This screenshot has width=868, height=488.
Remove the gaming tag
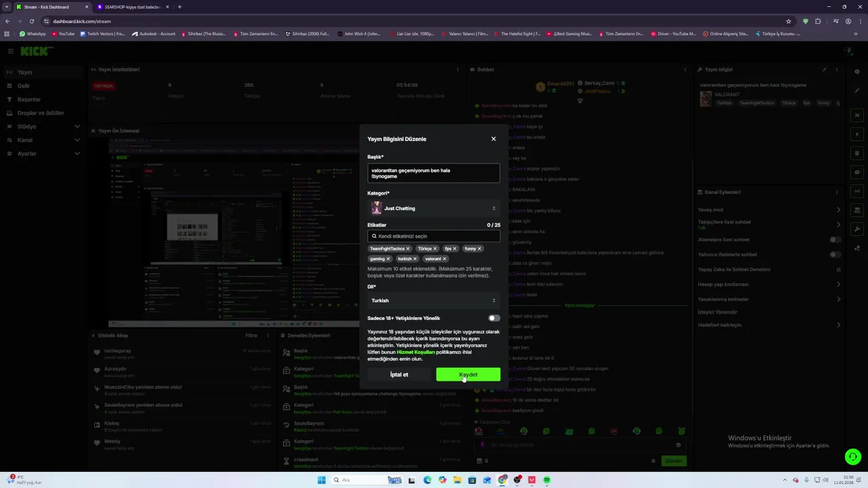[388, 259]
